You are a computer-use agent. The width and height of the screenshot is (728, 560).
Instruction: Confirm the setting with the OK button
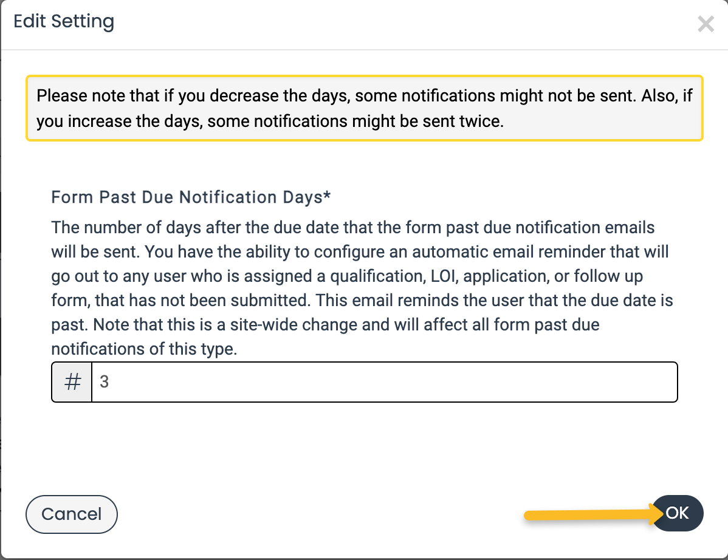[x=678, y=513]
